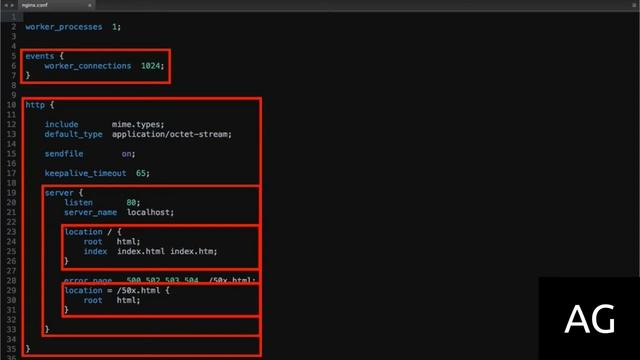
Task: Click the worker_connections directive
Action: coord(88,66)
